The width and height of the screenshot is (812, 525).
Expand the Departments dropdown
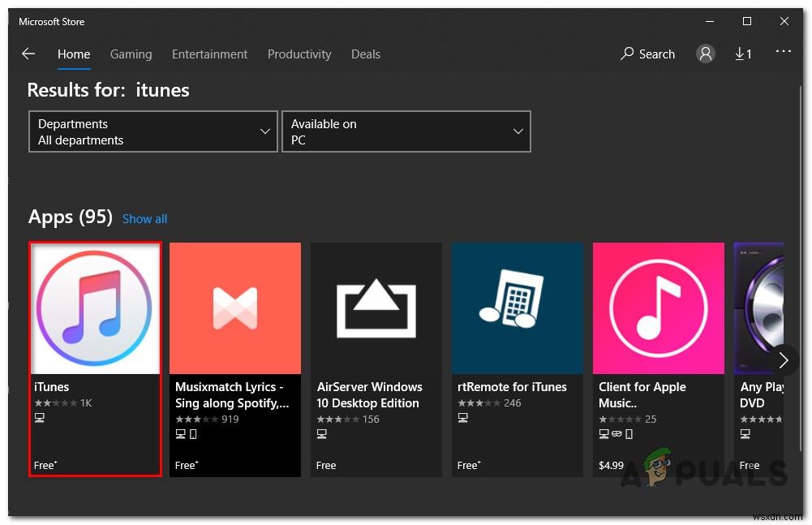[x=153, y=132]
